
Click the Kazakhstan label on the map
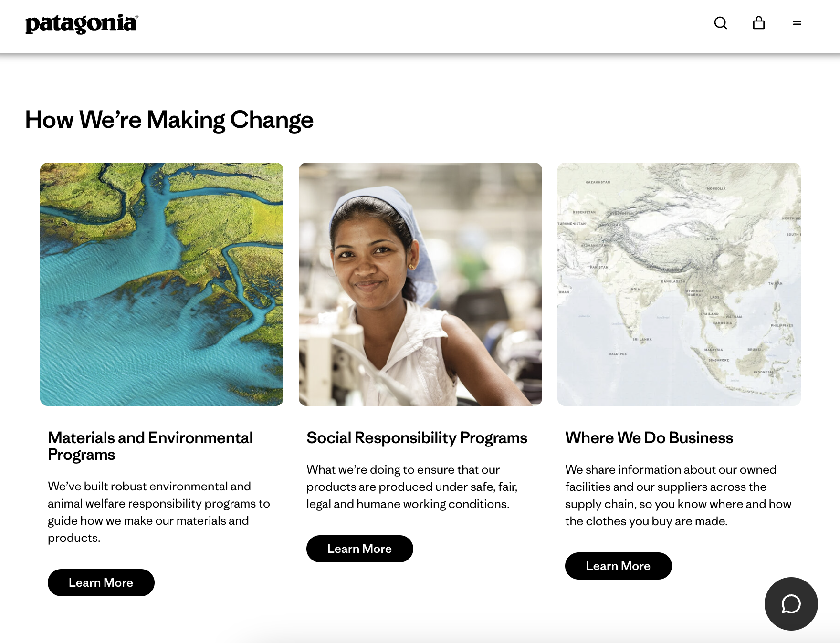point(598,182)
